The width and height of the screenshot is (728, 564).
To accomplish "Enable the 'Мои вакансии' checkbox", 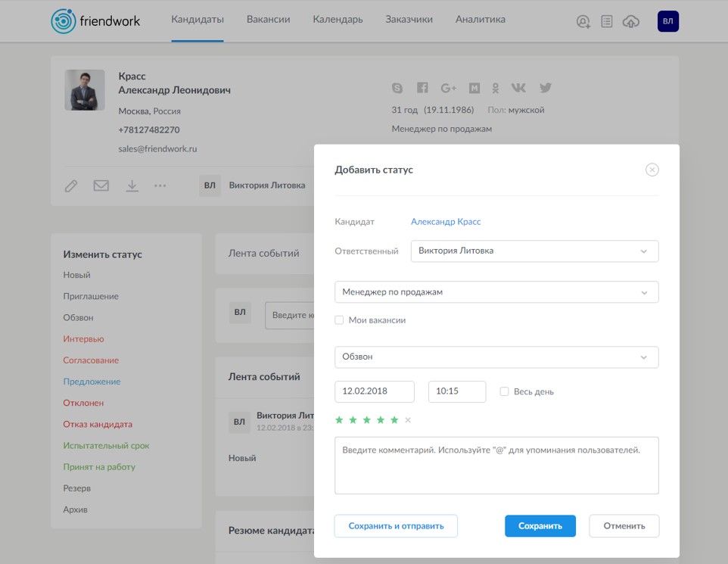I will coord(338,320).
